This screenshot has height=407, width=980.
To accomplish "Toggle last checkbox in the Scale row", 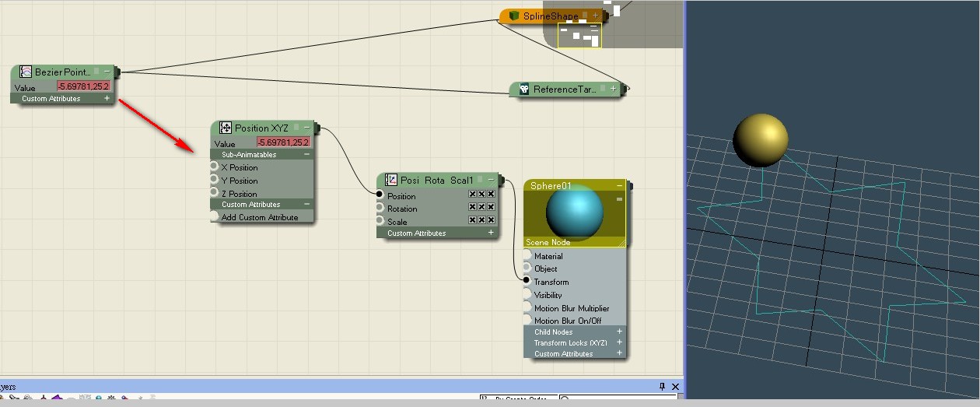I will coord(491,220).
